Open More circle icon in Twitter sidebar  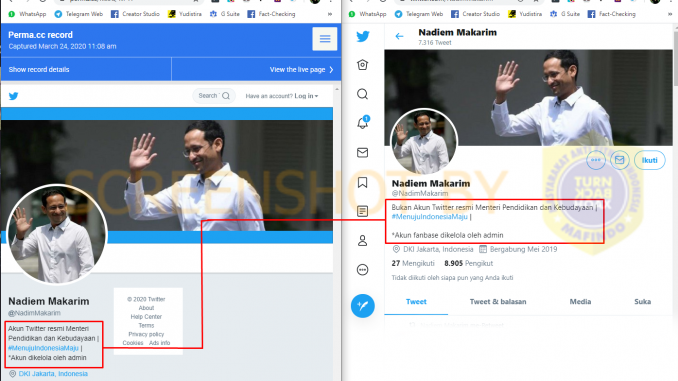coord(362,270)
